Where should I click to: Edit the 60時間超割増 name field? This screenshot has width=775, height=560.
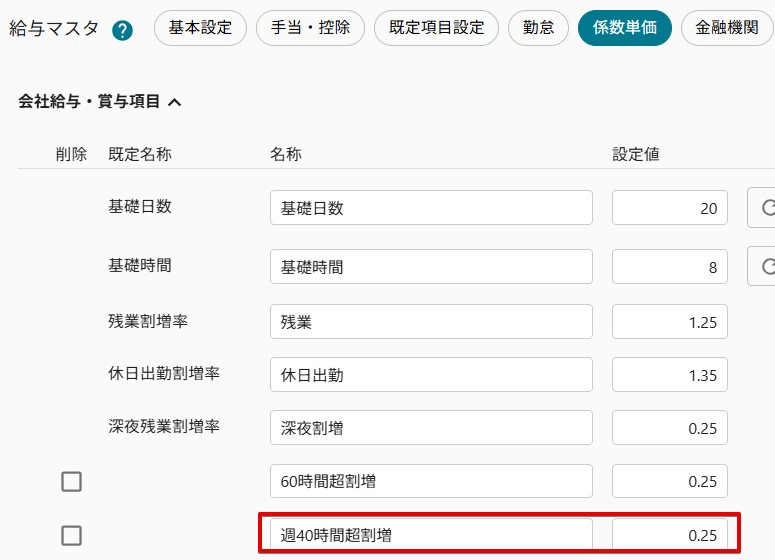coord(431,481)
